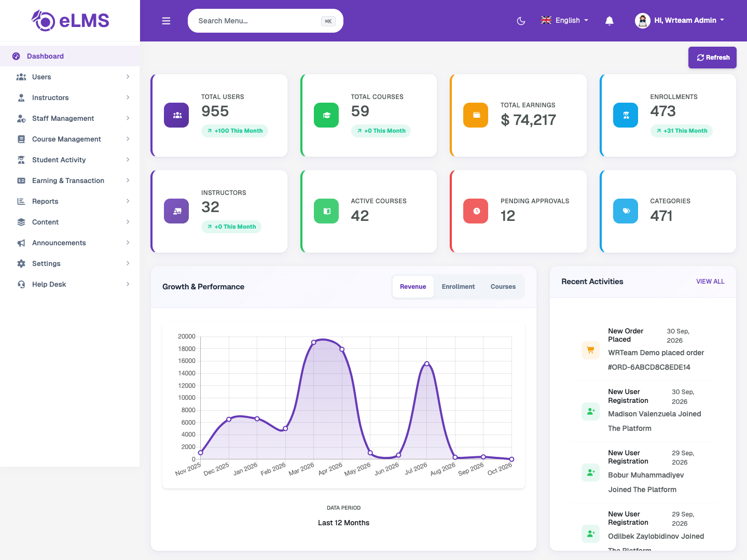Open the Settings sidebar item
This screenshot has height=560, width=747.
point(70,263)
